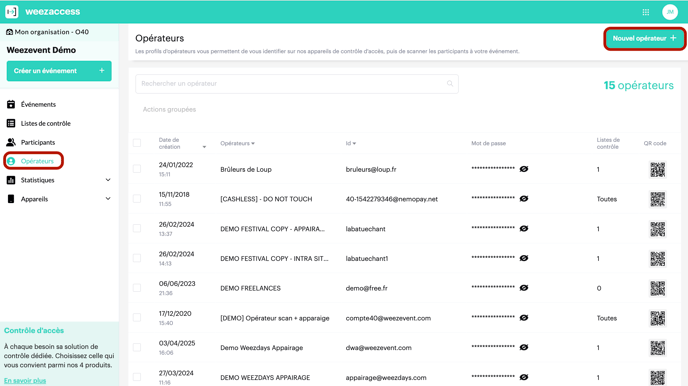This screenshot has height=386, width=688.
Task: Go to Listes de contrôle section
Action: tap(46, 123)
